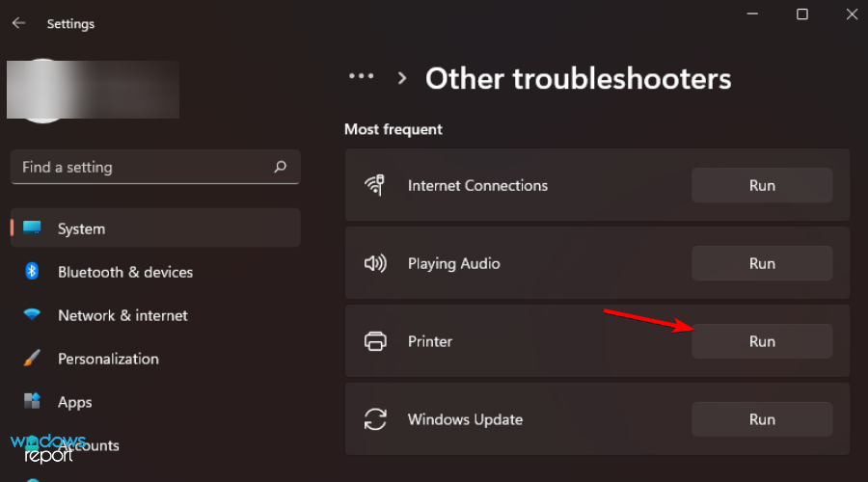Click the Personalization paintbrush icon
This screenshot has width=868, height=482.
[32, 359]
